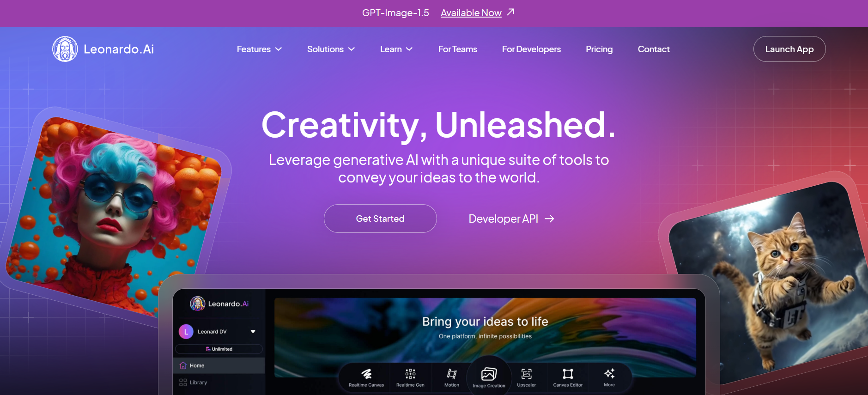Click the More sparkle icon
The width and height of the screenshot is (868, 395).
609,373
